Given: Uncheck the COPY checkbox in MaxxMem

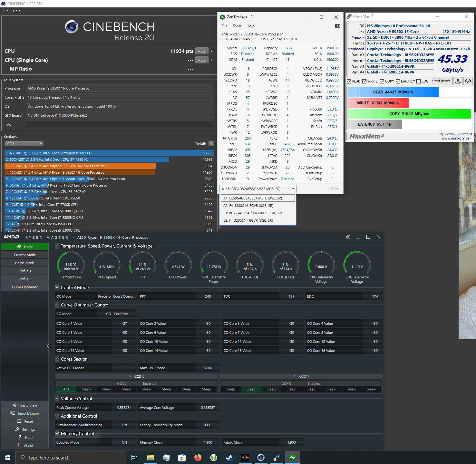Looking at the screenshot, I should (x=382, y=81).
